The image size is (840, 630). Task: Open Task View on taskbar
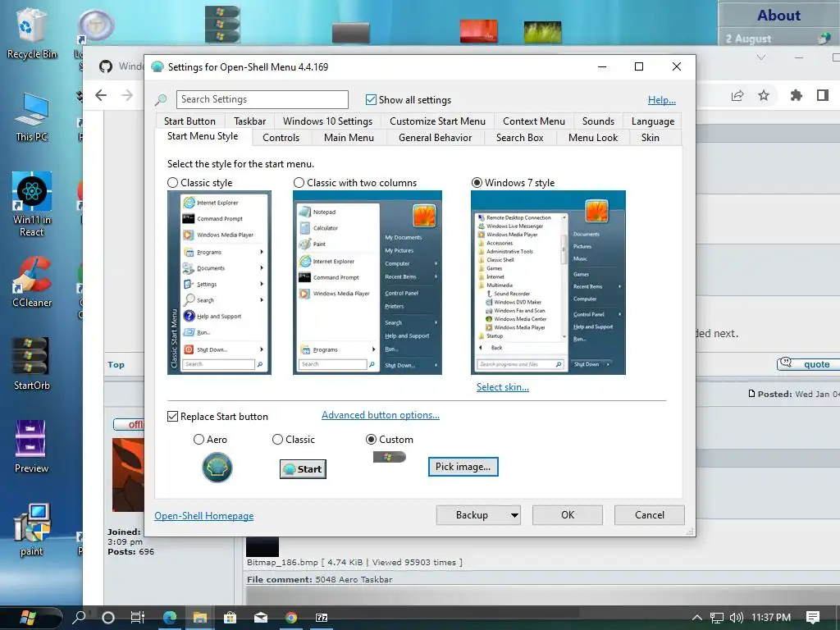pyautogui.click(x=138, y=618)
